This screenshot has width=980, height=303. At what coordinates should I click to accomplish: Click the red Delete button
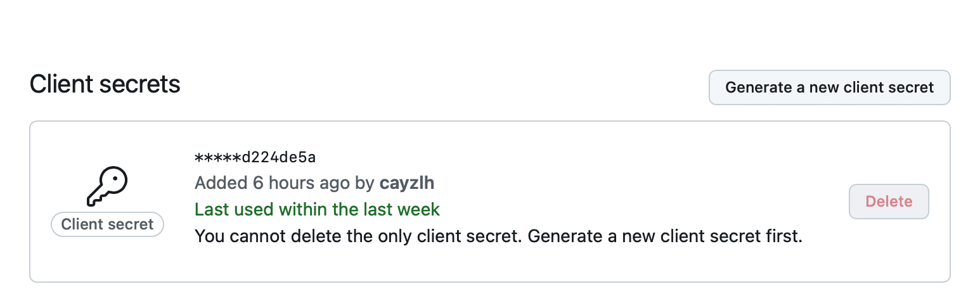coord(889,202)
